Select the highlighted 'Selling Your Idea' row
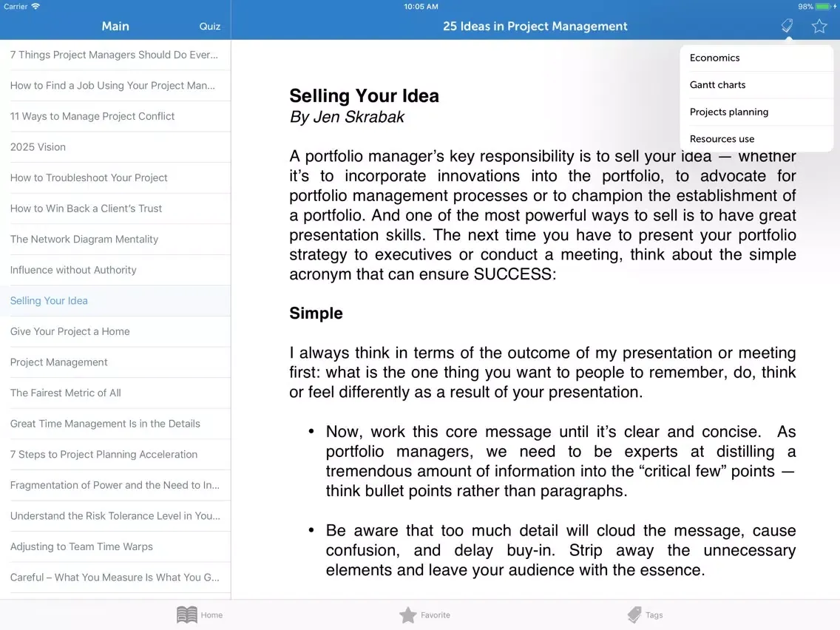Image resolution: width=840 pixels, height=630 pixels. [115, 300]
